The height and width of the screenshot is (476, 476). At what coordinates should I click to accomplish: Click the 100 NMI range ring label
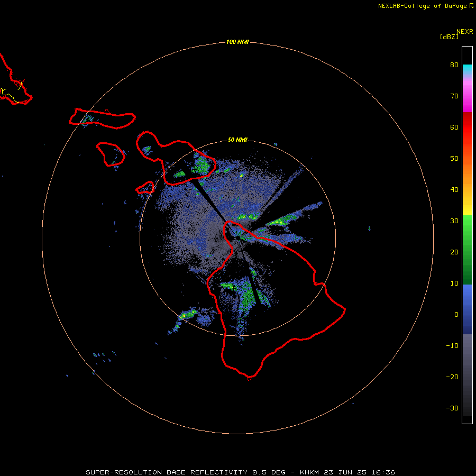tap(237, 42)
